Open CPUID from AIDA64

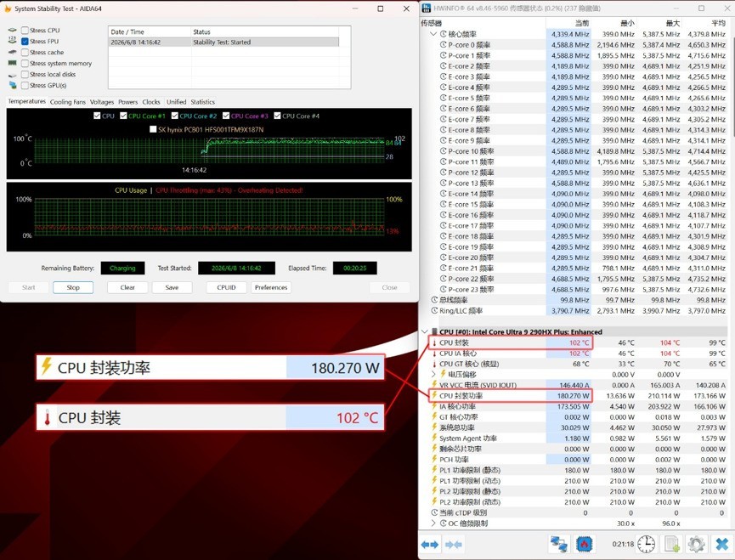(x=226, y=287)
